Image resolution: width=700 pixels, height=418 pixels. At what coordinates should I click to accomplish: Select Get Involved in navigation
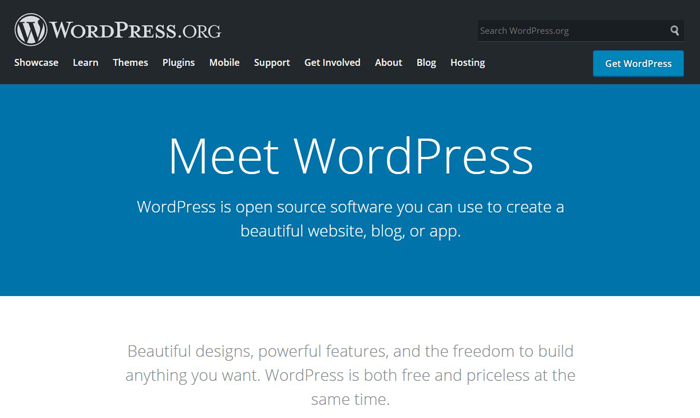332,63
